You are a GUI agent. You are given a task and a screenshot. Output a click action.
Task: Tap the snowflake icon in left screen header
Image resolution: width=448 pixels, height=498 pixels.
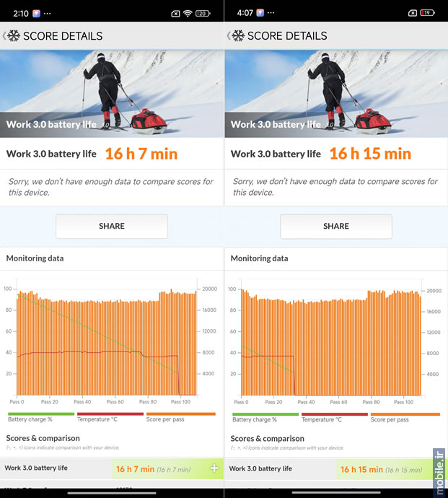(x=14, y=36)
